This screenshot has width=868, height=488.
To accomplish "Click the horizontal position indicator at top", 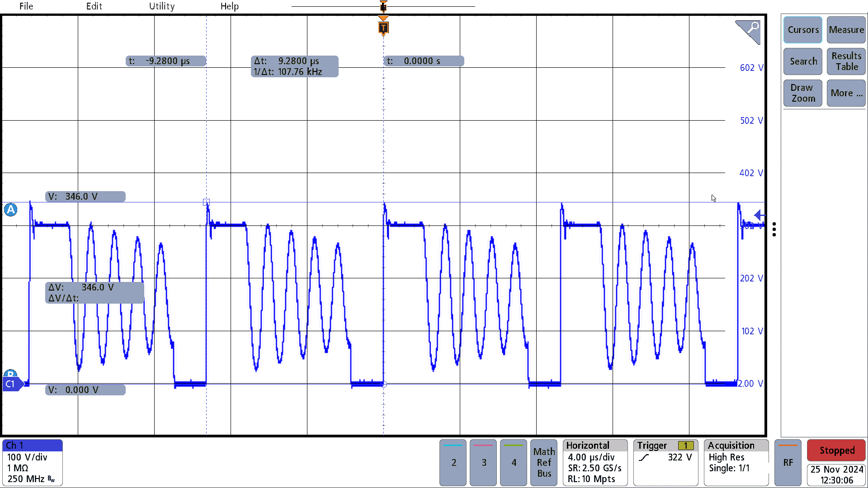I will click(x=383, y=6).
